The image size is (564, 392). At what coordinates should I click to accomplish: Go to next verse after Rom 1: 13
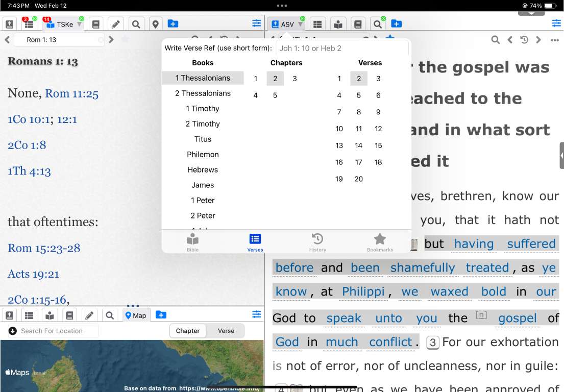(x=111, y=40)
